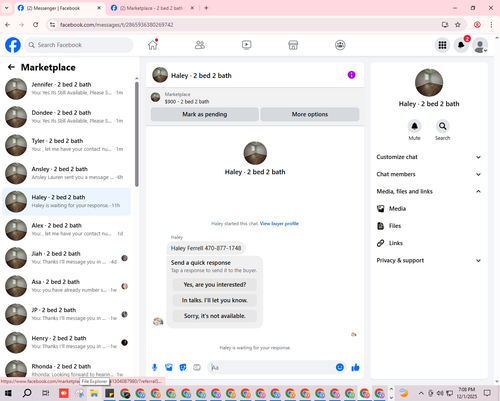
Task: Open the Groups icon in top navigation
Action: pos(340,45)
